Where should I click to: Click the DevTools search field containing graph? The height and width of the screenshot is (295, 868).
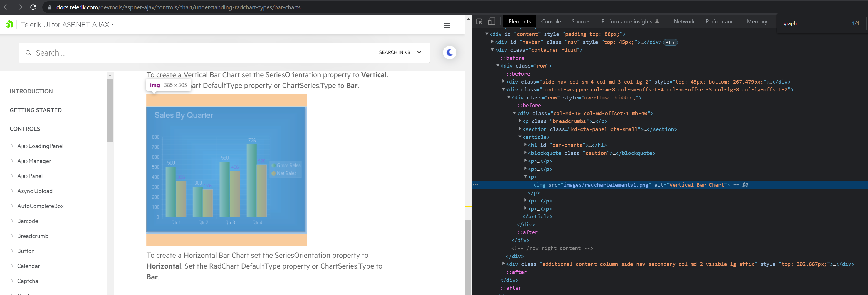814,23
